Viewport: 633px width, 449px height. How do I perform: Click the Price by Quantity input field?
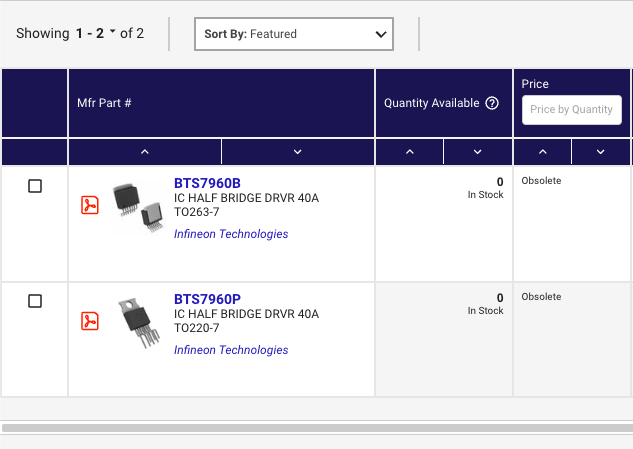click(572, 109)
